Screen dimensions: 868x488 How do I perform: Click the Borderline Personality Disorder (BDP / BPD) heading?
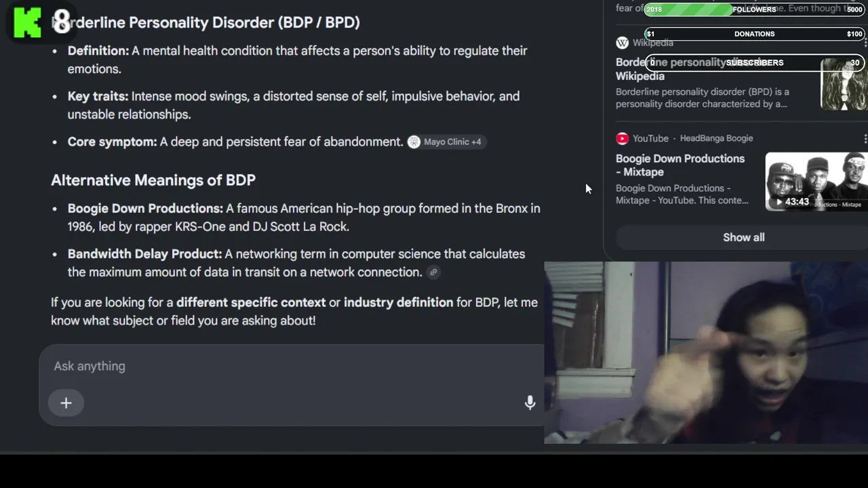point(205,22)
